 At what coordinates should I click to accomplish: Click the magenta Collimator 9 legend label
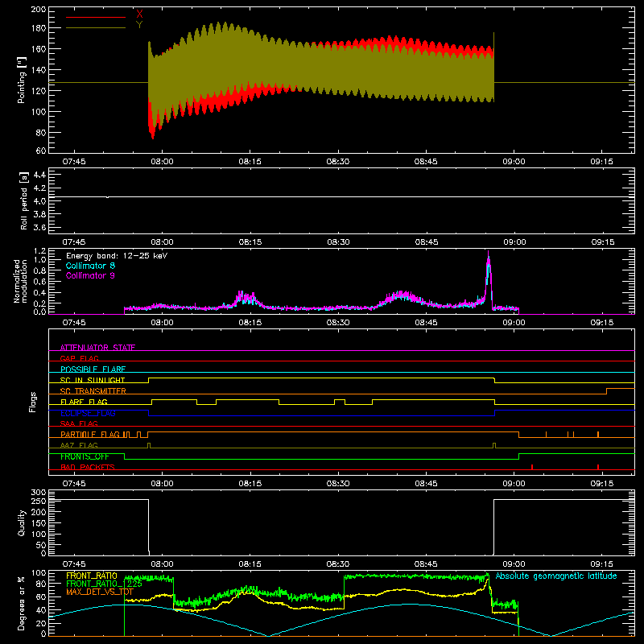90,275
